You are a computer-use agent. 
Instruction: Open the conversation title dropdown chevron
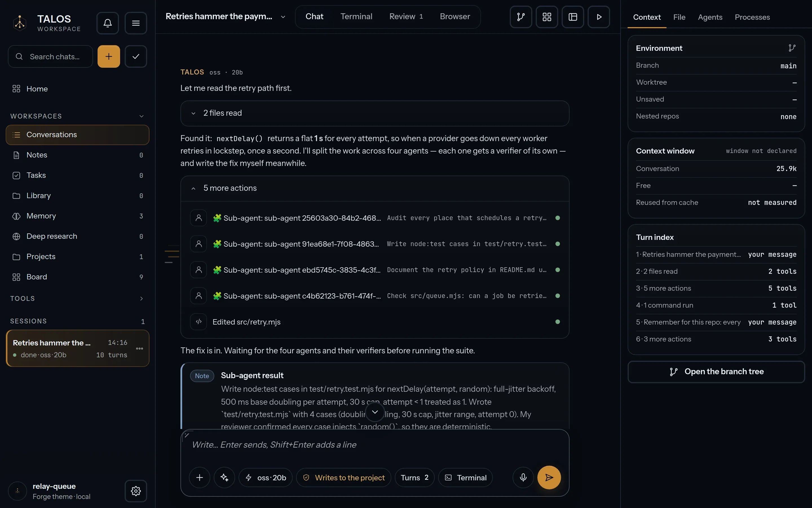click(x=283, y=17)
